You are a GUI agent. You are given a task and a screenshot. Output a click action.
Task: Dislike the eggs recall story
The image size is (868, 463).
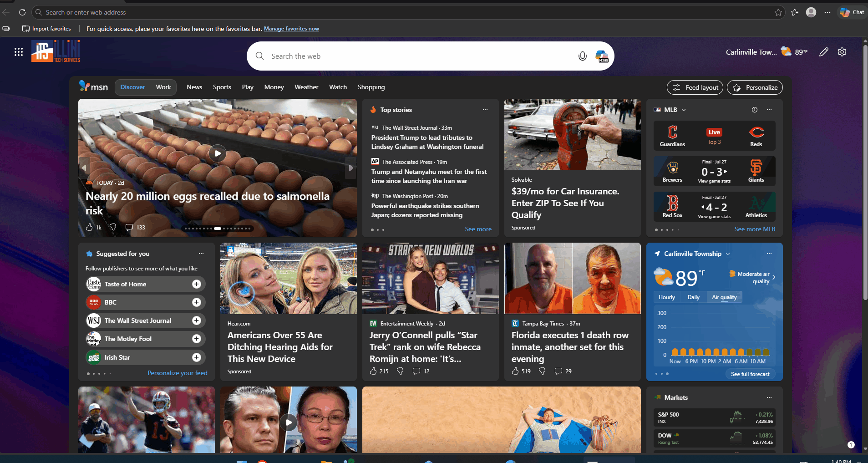coord(113,227)
